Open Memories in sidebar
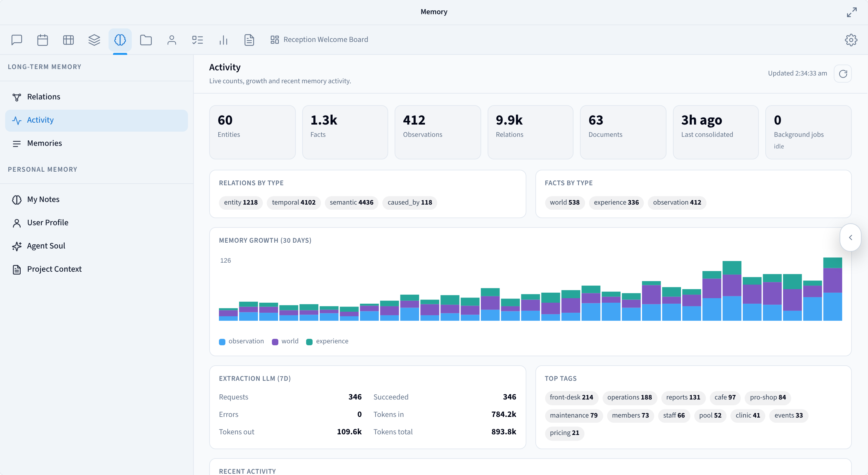Image resolution: width=868 pixels, height=475 pixels. click(96, 143)
